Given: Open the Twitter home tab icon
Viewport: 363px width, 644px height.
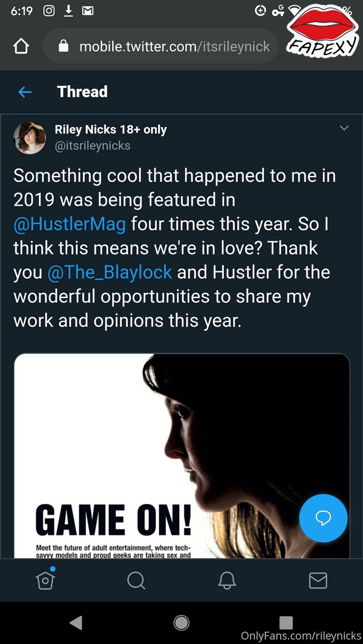Looking at the screenshot, I should pos(45,579).
